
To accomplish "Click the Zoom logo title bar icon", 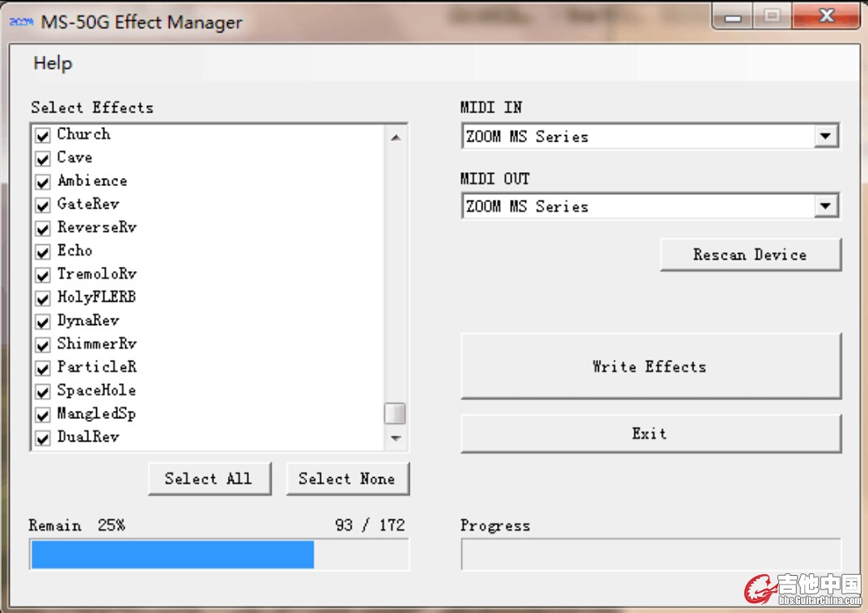I will point(22,22).
